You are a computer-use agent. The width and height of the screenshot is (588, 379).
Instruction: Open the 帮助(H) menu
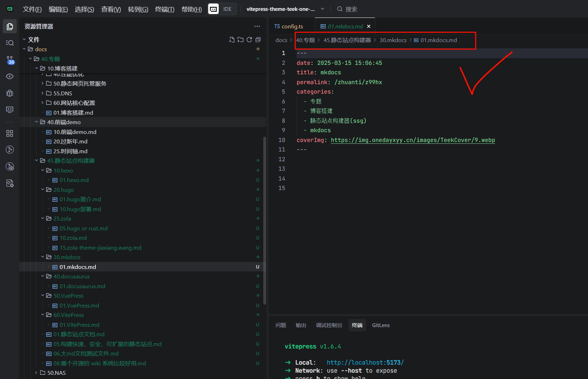192,9
